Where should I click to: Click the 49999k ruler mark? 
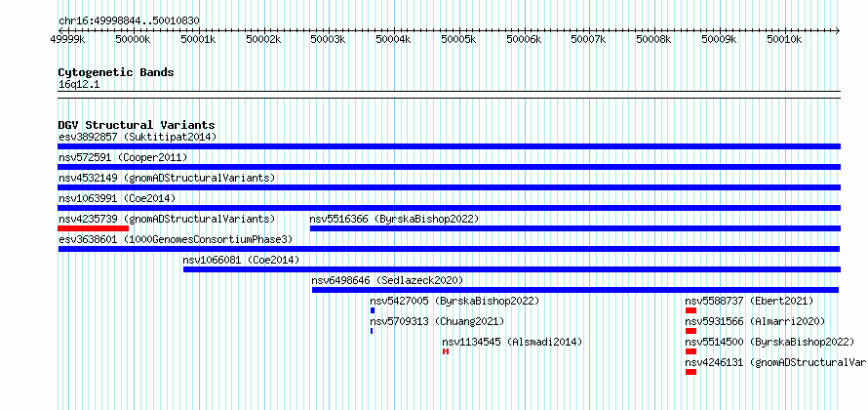(x=67, y=39)
